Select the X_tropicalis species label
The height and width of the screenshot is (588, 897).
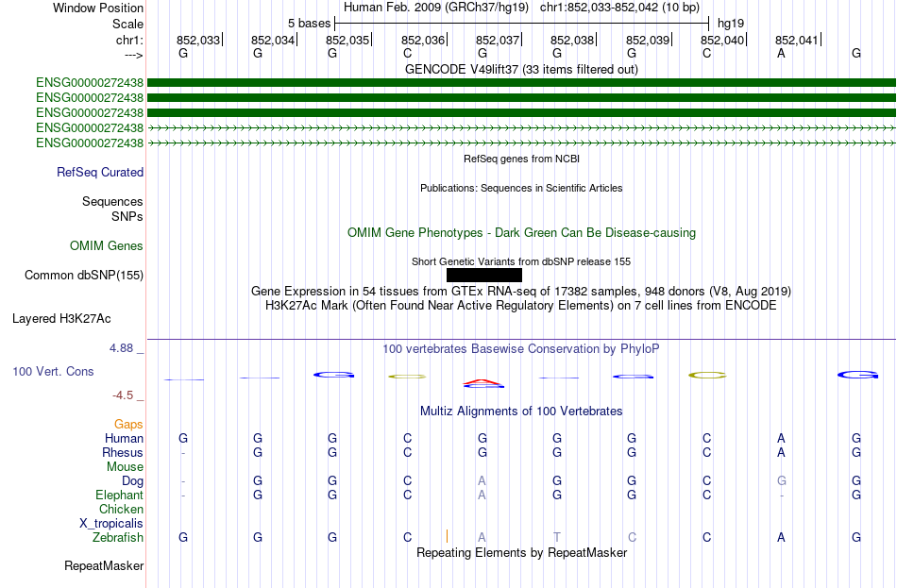click(111, 524)
